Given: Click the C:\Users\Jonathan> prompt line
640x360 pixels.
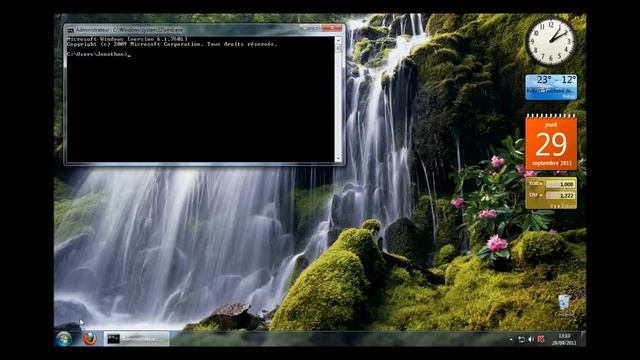Looking at the screenshot, I should [99, 54].
